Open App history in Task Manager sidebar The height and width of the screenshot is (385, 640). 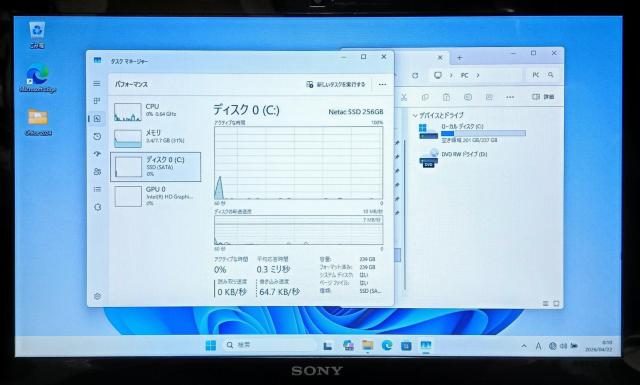[97, 136]
